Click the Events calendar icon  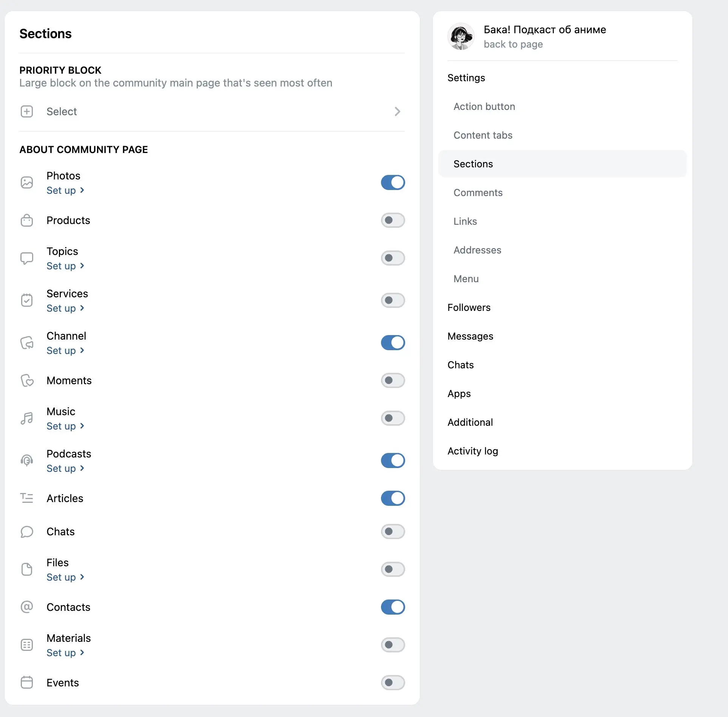coord(27,683)
